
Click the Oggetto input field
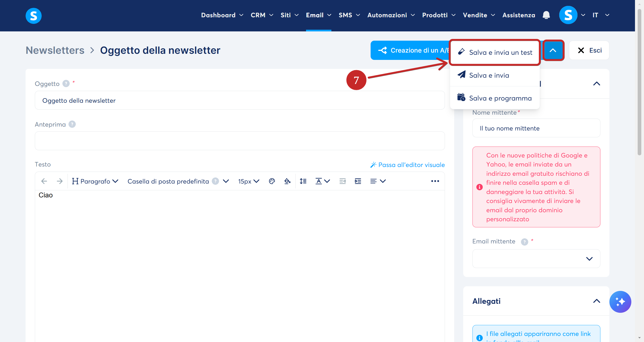(240, 100)
